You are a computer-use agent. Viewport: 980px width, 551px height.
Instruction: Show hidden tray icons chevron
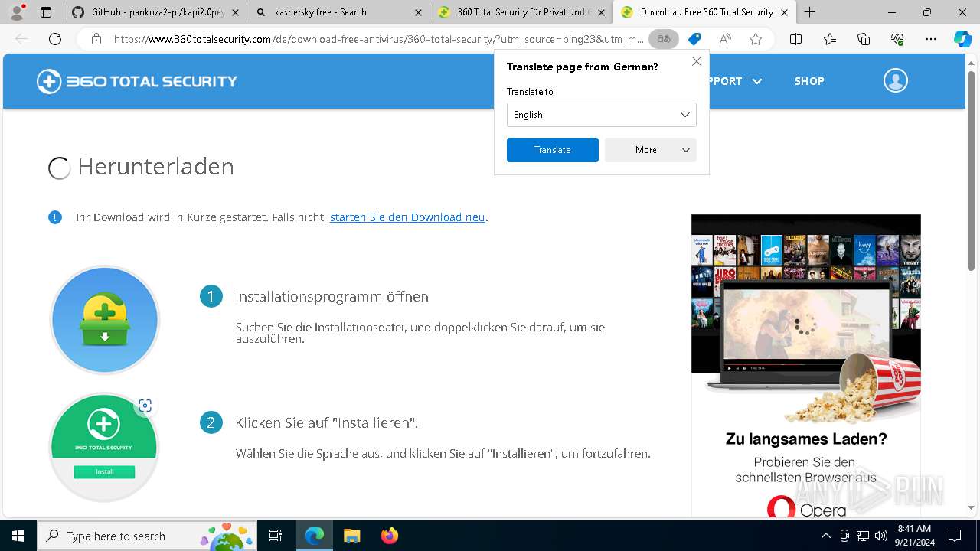pyautogui.click(x=826, y=536)
